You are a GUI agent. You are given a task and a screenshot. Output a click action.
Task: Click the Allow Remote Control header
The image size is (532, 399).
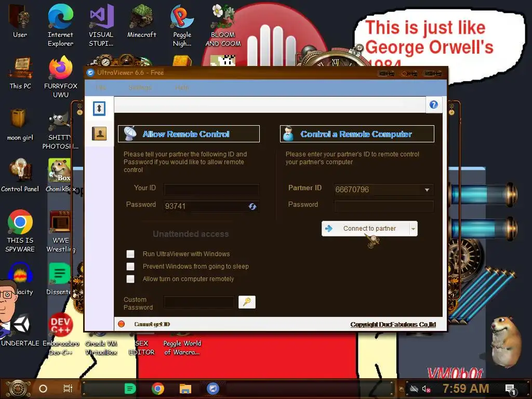click(x=189, y=134)
